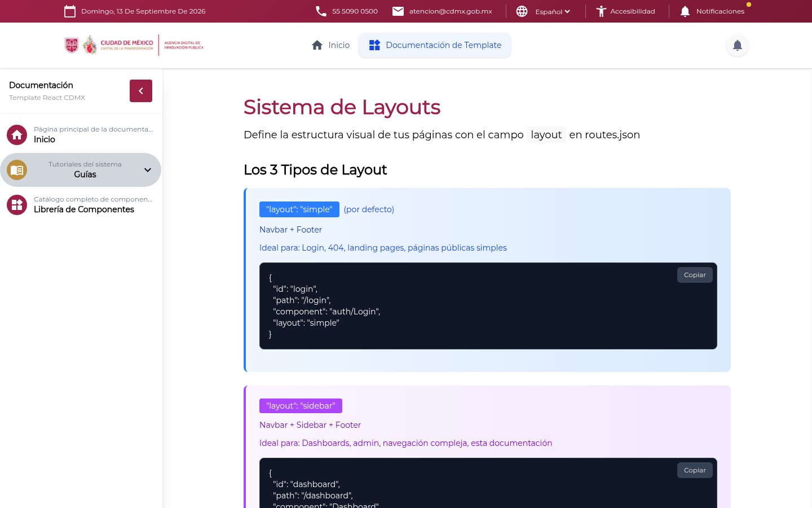Click the phone icon in top bar
The height and width of the screenshot is (508, 812).
[x=321, y=11]
